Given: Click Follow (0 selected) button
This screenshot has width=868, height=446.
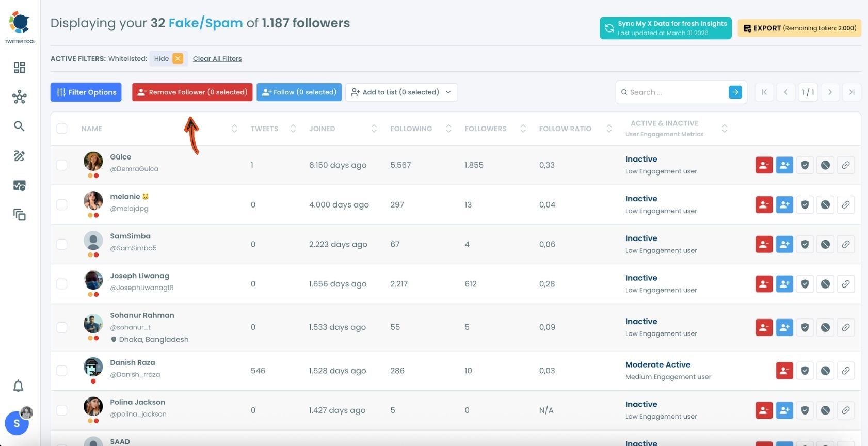Looking at the screenshot, I should pyautogui.click(x=299, y=92).
